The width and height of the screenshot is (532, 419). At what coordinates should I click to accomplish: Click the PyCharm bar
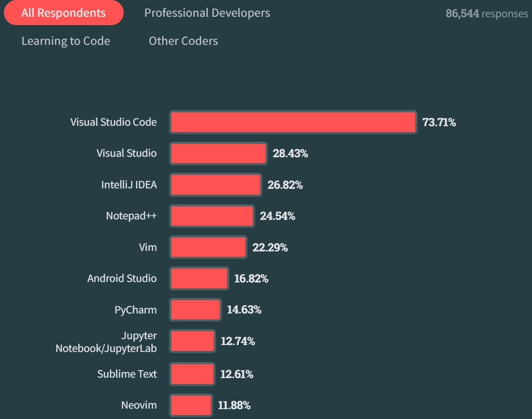coord(195,310)
